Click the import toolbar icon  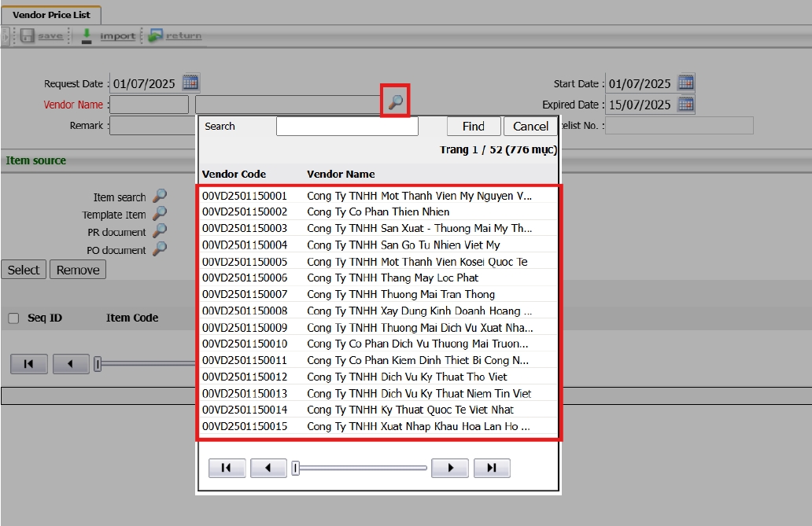point(87,36)
